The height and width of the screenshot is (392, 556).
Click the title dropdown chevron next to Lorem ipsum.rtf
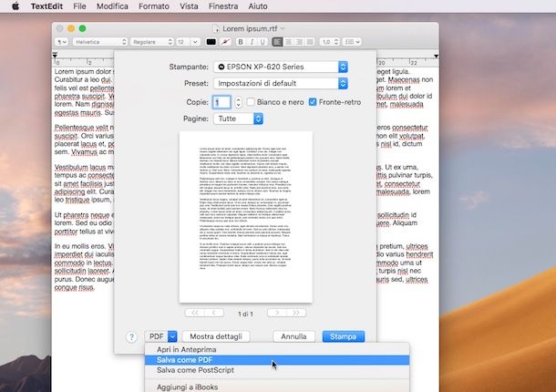[x=283, y=28]
